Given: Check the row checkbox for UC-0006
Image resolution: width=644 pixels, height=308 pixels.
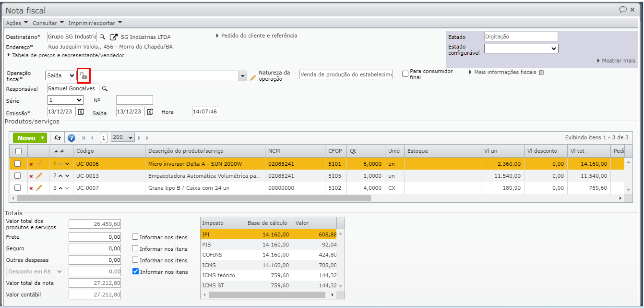Looking at the screenshot, I should tap(18, 164).
